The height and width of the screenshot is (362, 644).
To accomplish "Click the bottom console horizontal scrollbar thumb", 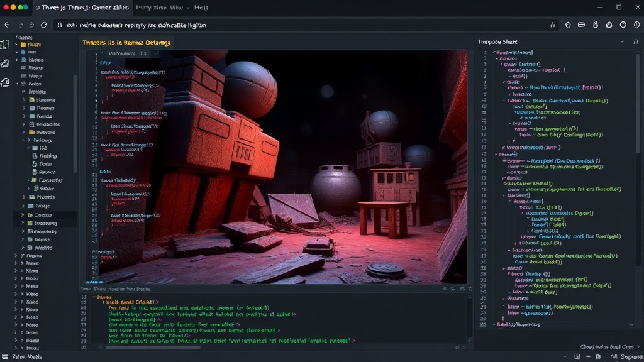I will coord(153,347).
